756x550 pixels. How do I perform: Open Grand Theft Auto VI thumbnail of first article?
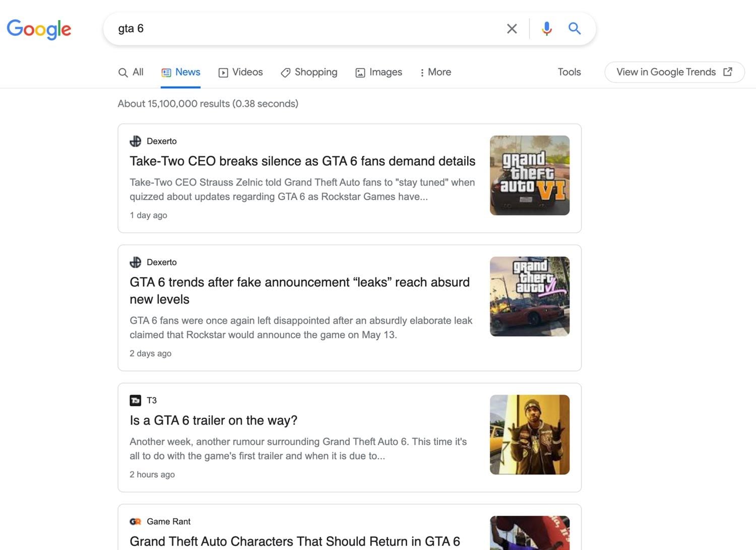tap(530, 175)
